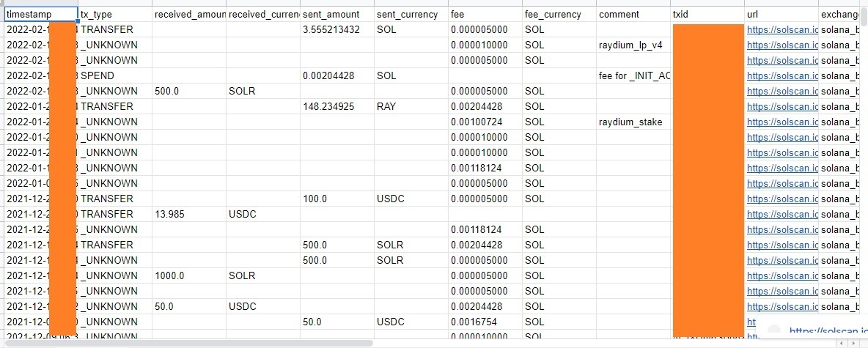The height and width of the screenshot is (348, 868).
Task: Select the raydium_stake comment cell
Action: point(634,122)
